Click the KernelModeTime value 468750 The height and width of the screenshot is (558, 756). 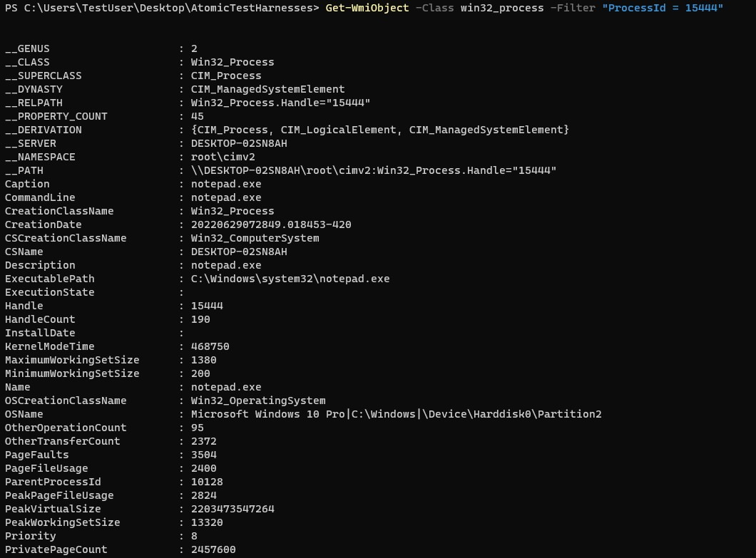[x=210, y=346]
